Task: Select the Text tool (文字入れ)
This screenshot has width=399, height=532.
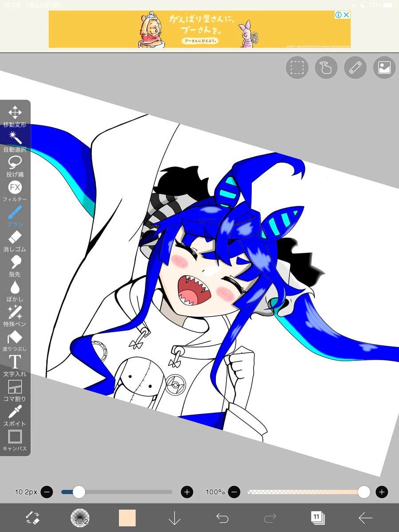Action: 15,365
